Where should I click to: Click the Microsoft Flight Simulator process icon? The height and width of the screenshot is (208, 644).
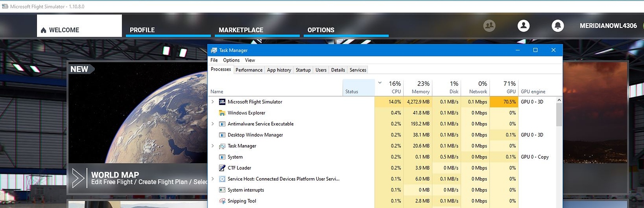(x=222, y=102)
